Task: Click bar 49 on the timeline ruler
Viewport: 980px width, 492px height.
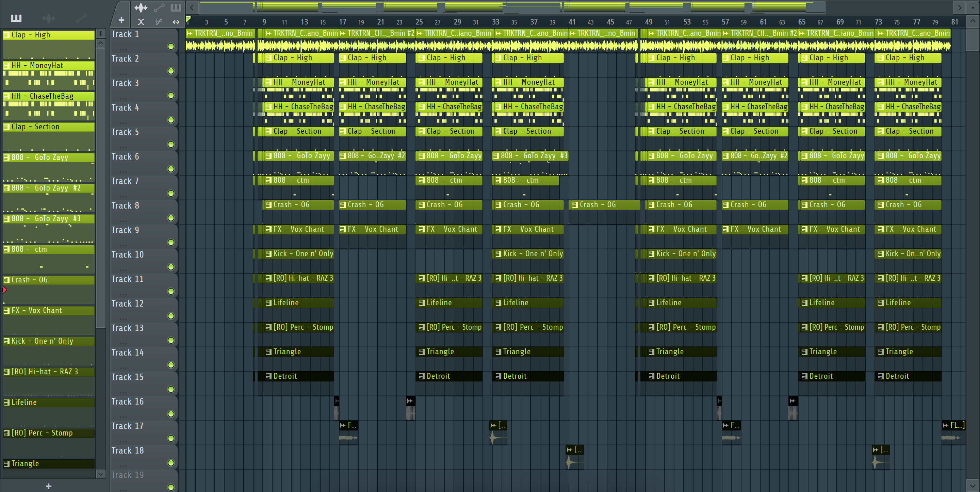Action: pyautogui.click(x=649, y=22)
